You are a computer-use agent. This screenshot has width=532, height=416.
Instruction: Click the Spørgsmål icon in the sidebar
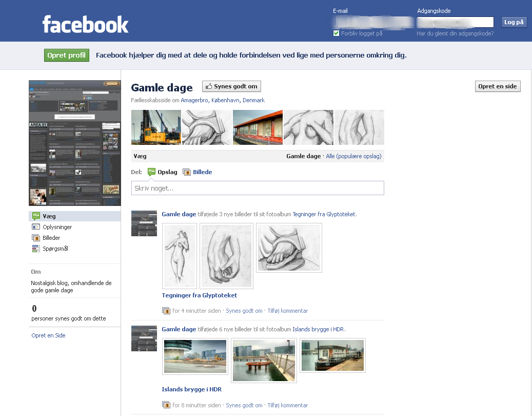pos(36,249)
